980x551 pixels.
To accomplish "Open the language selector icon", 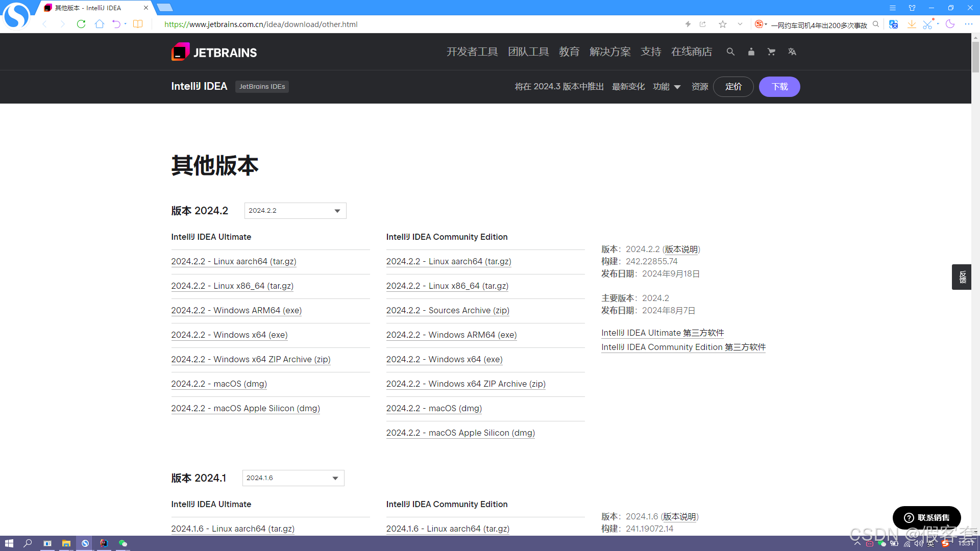I will click(792, 52).
